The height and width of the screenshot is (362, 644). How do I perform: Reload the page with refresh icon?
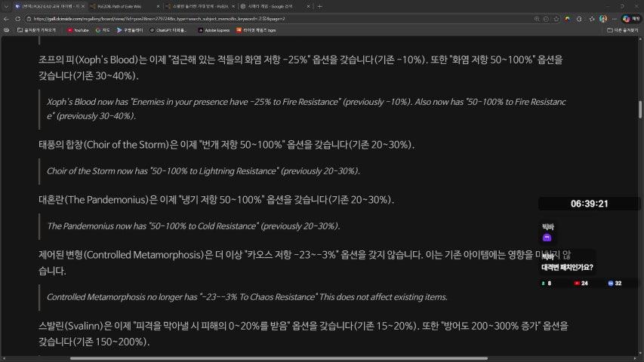pyautogui.click(x=17, y=18)
